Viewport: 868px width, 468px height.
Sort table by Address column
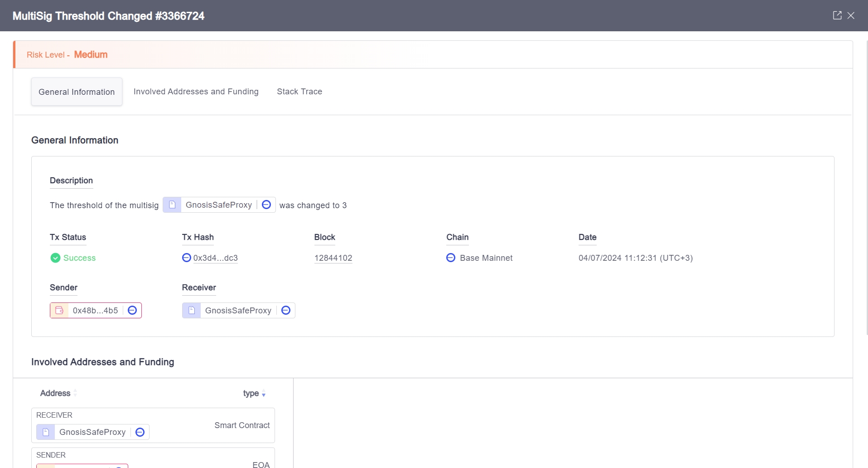[55, 393]
